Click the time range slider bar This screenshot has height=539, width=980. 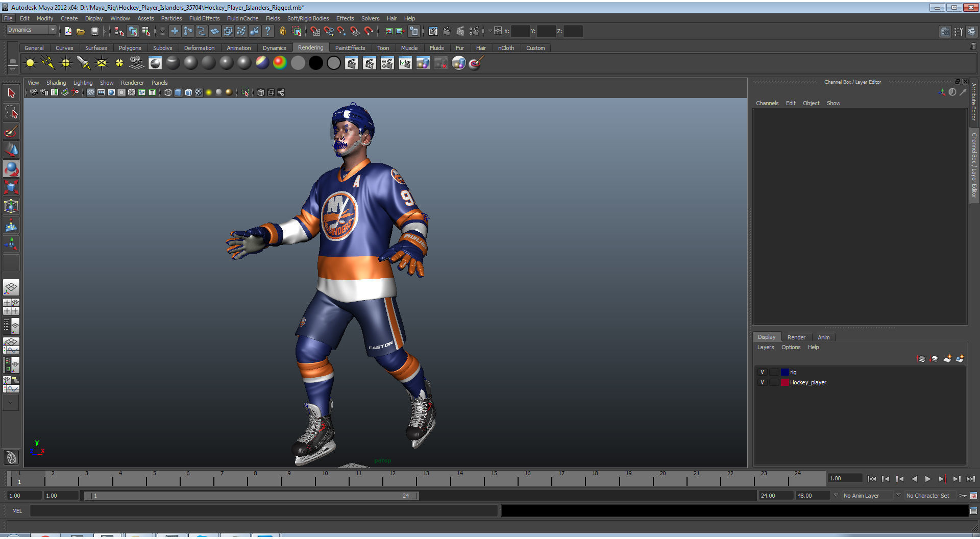(252, 496)
